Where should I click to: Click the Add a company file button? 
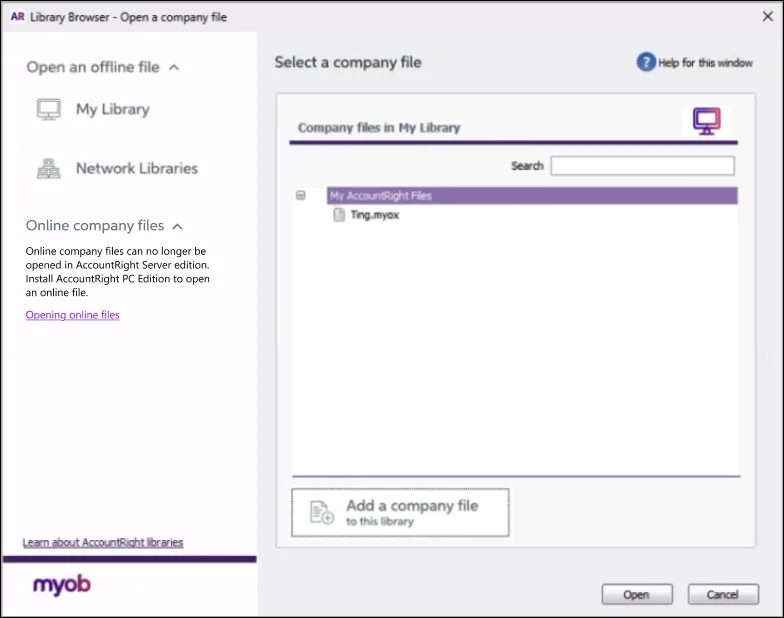click(400, 512)
